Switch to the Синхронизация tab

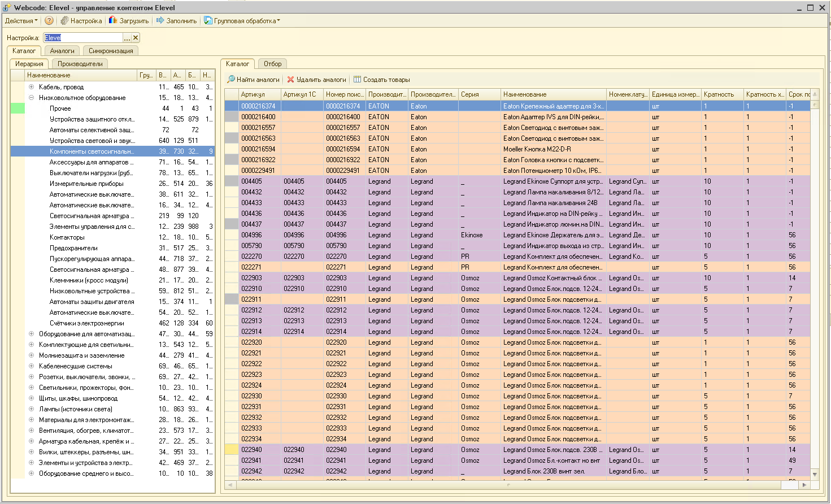[111, 51]
